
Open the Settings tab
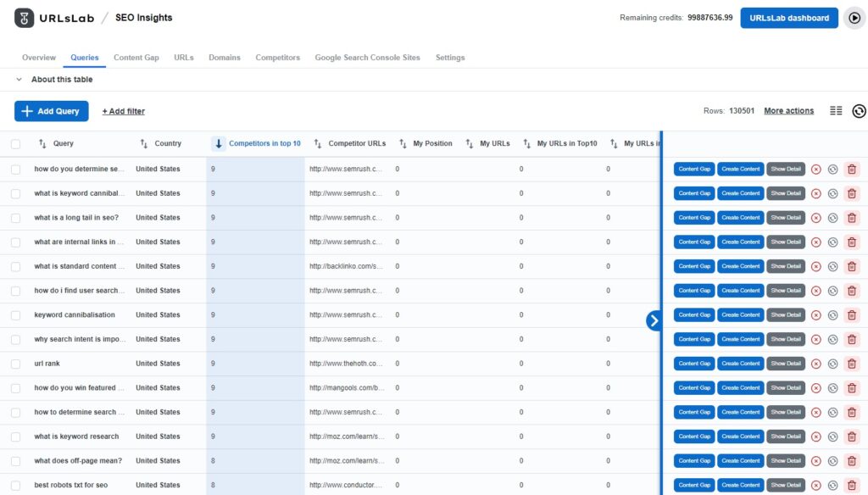[450, 58]
